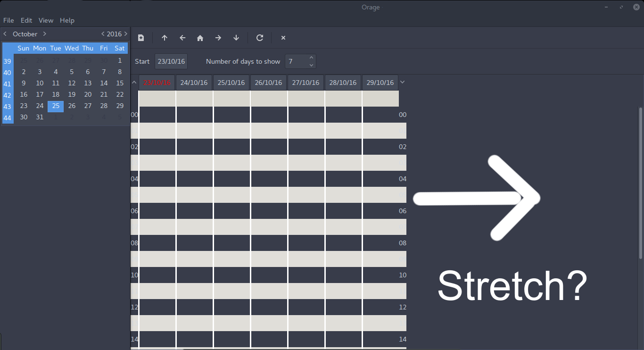Go to previous year before 2016

point(103,34)
